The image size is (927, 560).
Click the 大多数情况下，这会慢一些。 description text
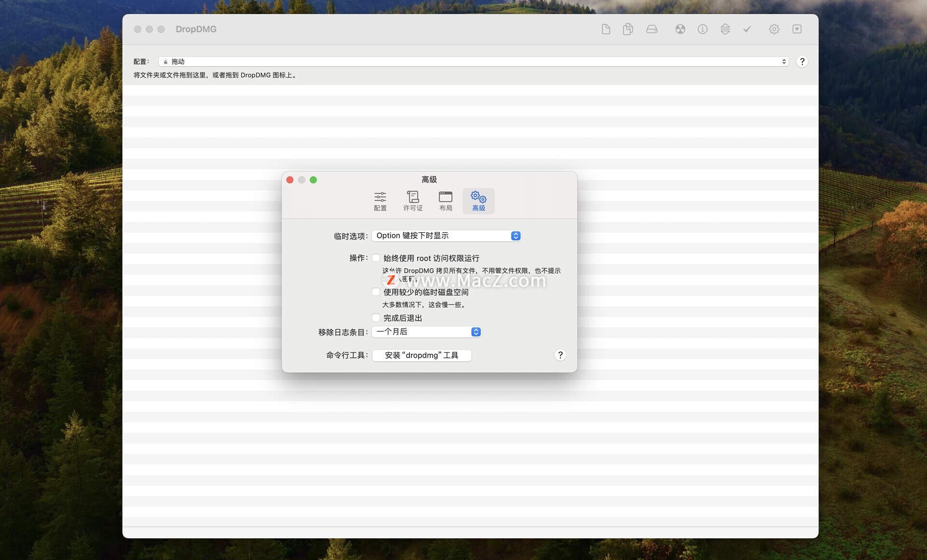point(424,305)
